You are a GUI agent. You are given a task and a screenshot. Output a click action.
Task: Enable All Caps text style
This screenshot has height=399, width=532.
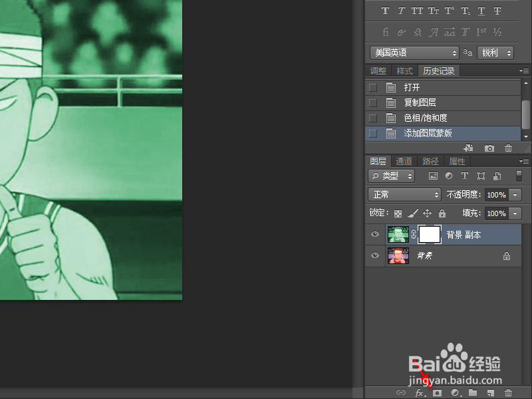(417, 11)
